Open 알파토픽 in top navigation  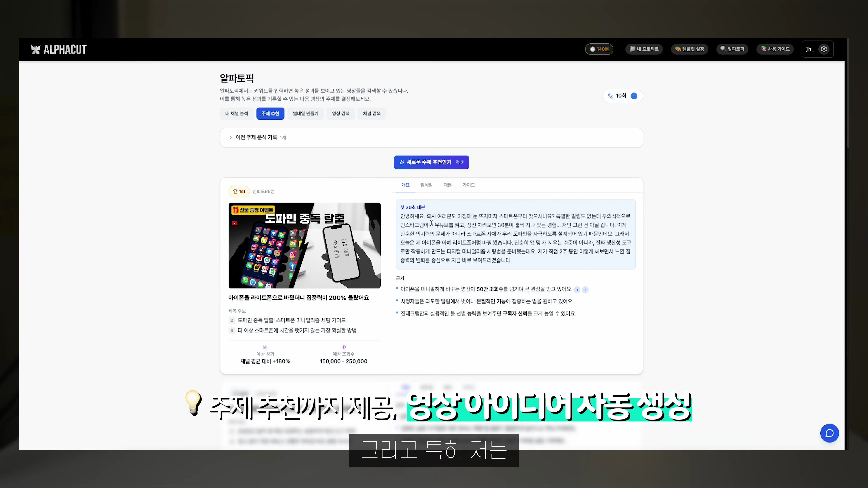point(732,49)
